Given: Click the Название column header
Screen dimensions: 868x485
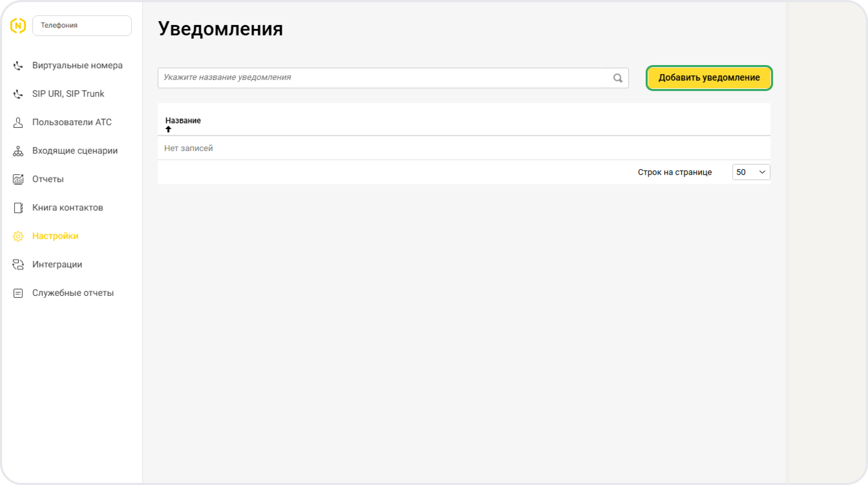Looking at the screenshot, I should tap(183, 120).
